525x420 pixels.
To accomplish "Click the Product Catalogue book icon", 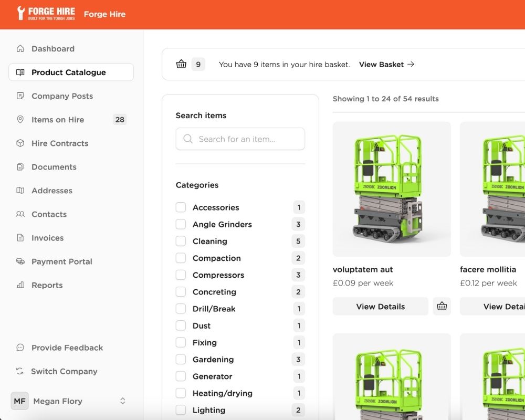I will point(20,72).
